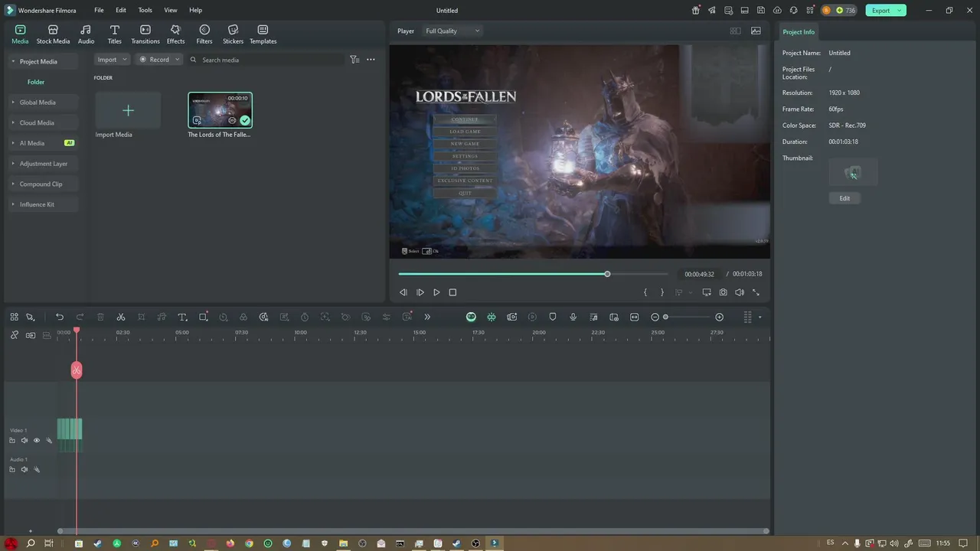The width and height of the screenshot is (980, 551).
Task: Open the Tools menu
Action: click(145, 10)
